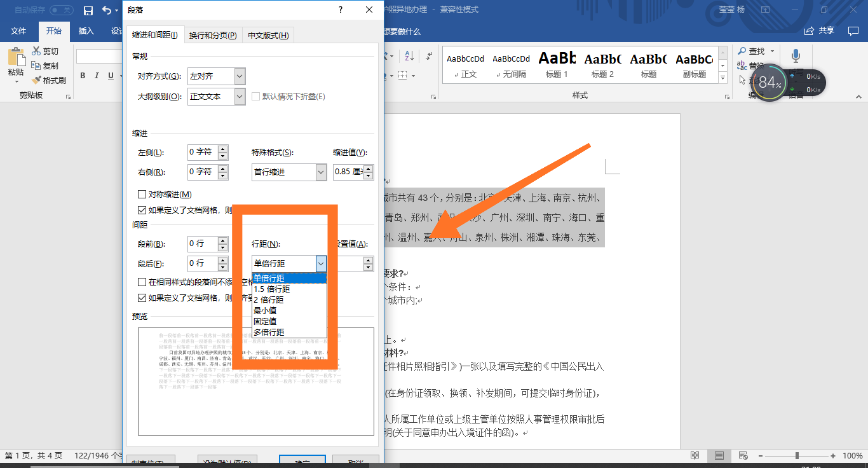Image resolution: width=868 pixels, height=468 pixels.
Task: Click the left indent field
Action: pos(203,153)
